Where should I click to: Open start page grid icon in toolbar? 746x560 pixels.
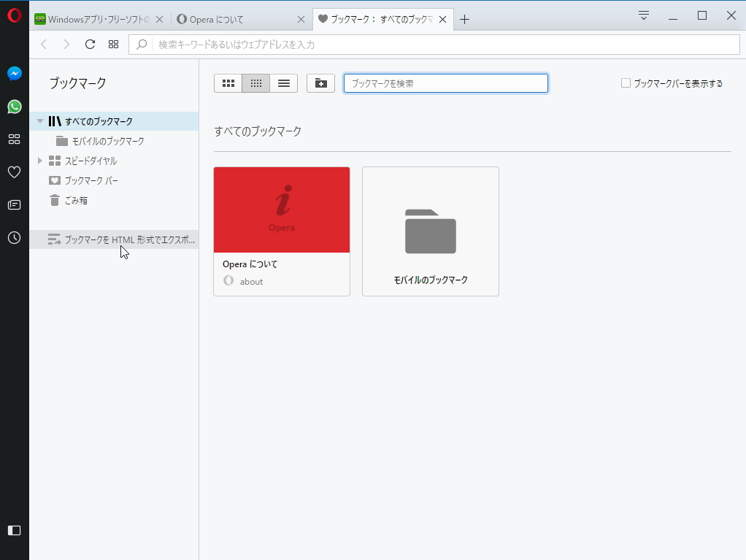coord(113,45)
